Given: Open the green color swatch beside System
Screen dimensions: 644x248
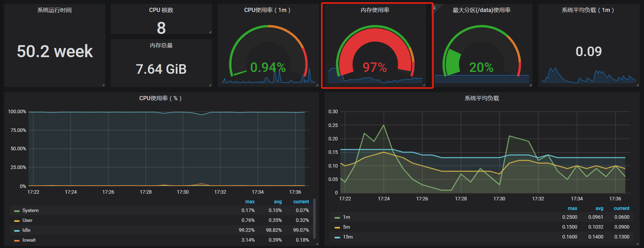Looking at the screenshot, I should (x=17, y=211).
